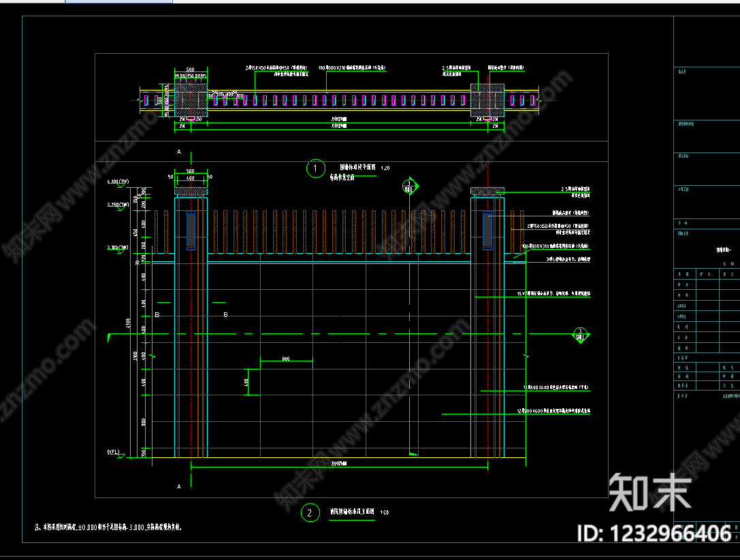Click the drawing title beside circle 1
740x560 pixels.
coord(357,167)
